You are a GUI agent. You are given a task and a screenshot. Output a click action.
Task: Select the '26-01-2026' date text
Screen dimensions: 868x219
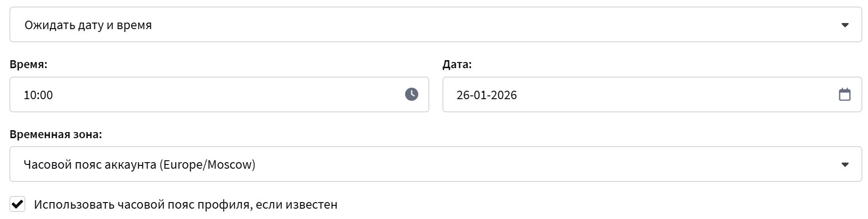pyautogui.click(x=487, y=95)
